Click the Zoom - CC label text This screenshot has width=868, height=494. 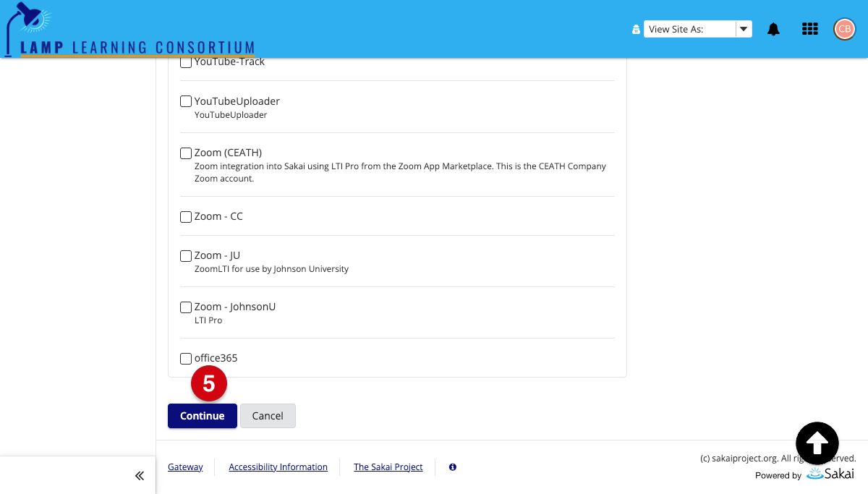[218, 216]
